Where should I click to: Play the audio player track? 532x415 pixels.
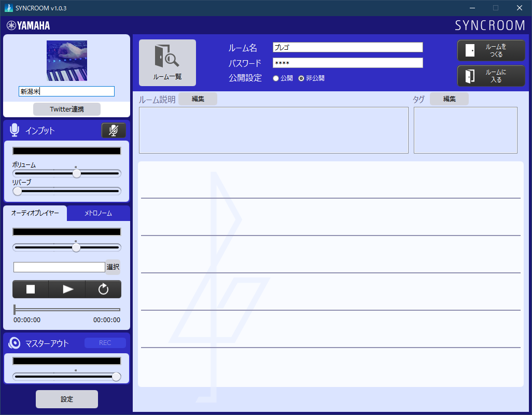pyautogui.click(x=67, y=289)
